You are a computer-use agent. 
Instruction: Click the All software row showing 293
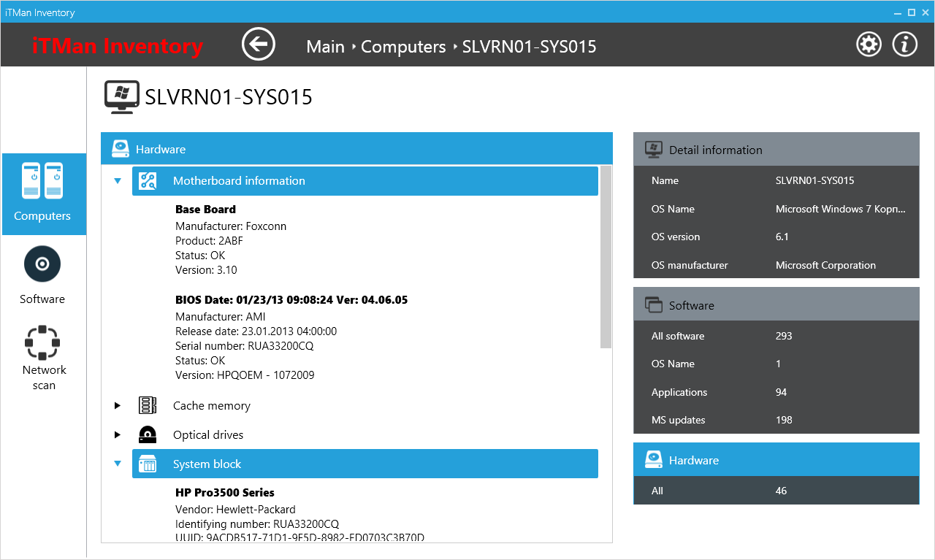tap(776, 336)
